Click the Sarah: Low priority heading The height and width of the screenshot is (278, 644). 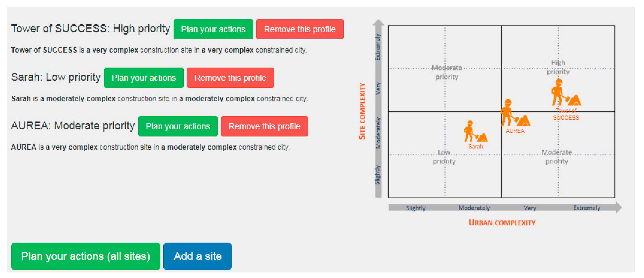(x=56, y=77)
